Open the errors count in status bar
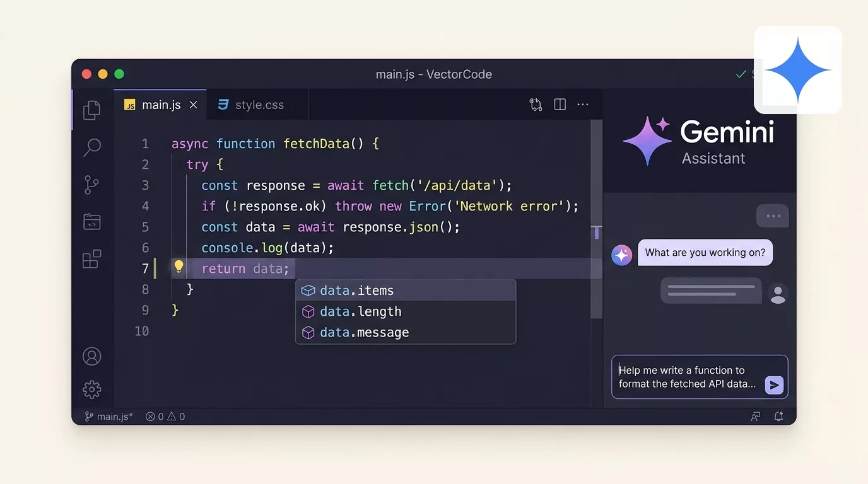This screenshot has width=868, height=484. [x=155, y=417]
